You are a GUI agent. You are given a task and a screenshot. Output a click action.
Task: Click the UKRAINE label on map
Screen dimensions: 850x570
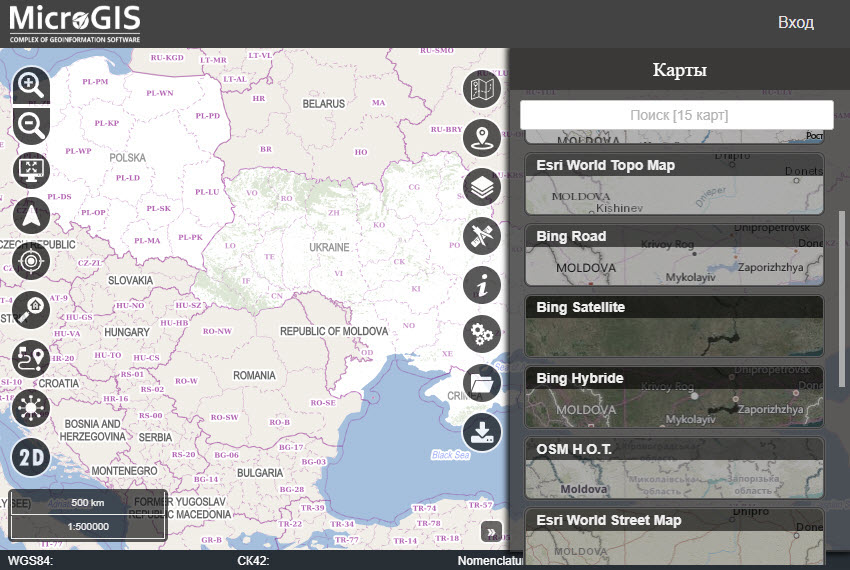click(x=329, y=247)
